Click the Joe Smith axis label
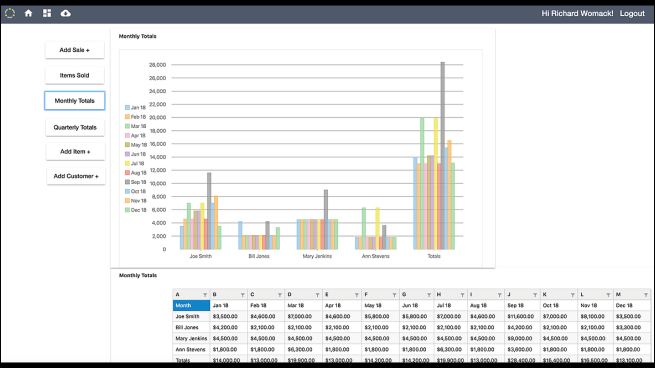 coord(201,256)
